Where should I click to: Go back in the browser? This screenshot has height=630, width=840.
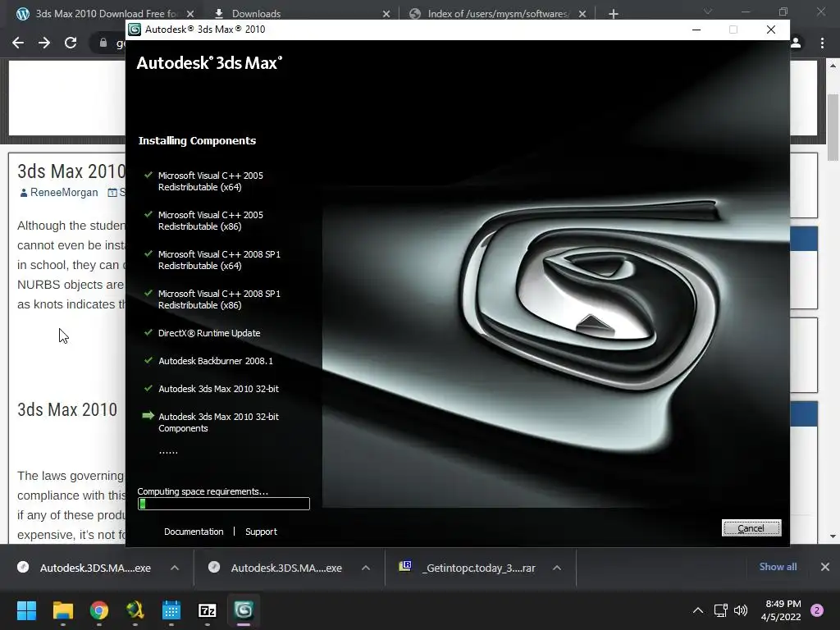coord(18,43)
